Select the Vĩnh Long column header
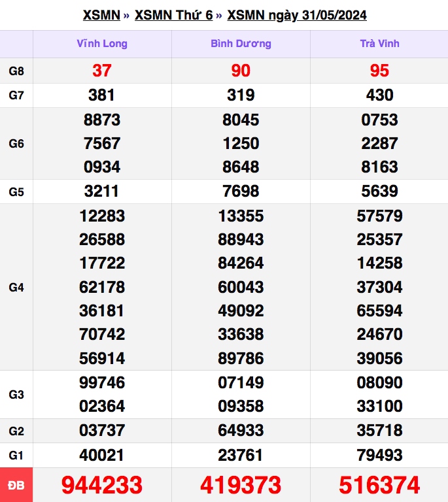Image resolution: width=448 pixels, height=502 pixels. tap(102, 44)
